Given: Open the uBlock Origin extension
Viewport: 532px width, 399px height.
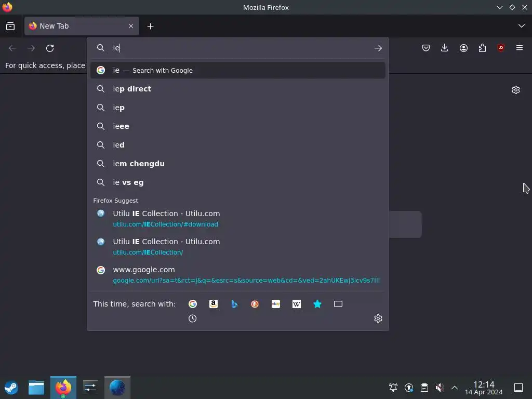Looking at the screenshot, I should pos(501,48).
